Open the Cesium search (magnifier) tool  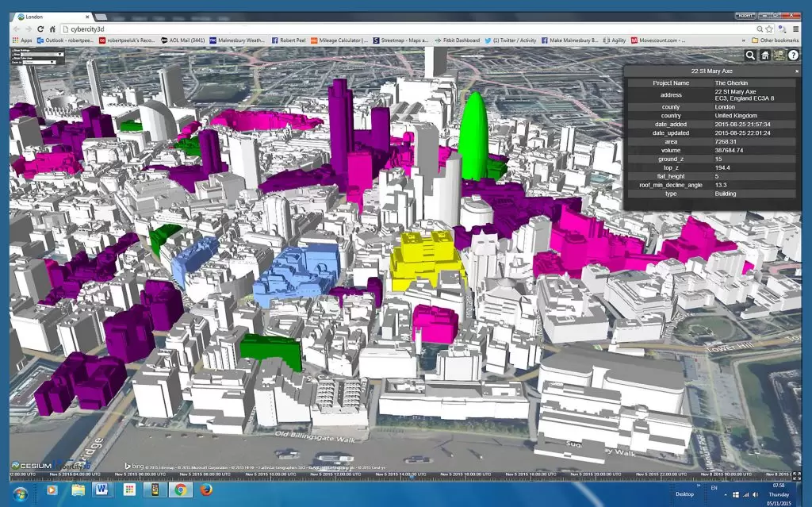750,55
